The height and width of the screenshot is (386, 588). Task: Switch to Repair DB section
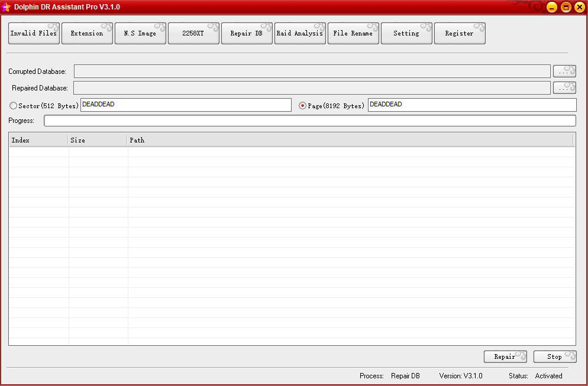point(247,33)
